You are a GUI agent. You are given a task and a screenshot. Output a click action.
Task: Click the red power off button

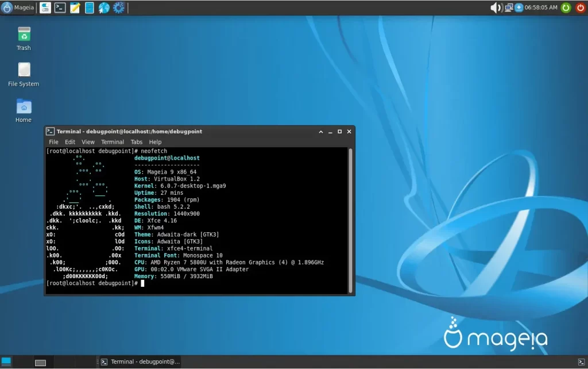[x=580, y=7]
